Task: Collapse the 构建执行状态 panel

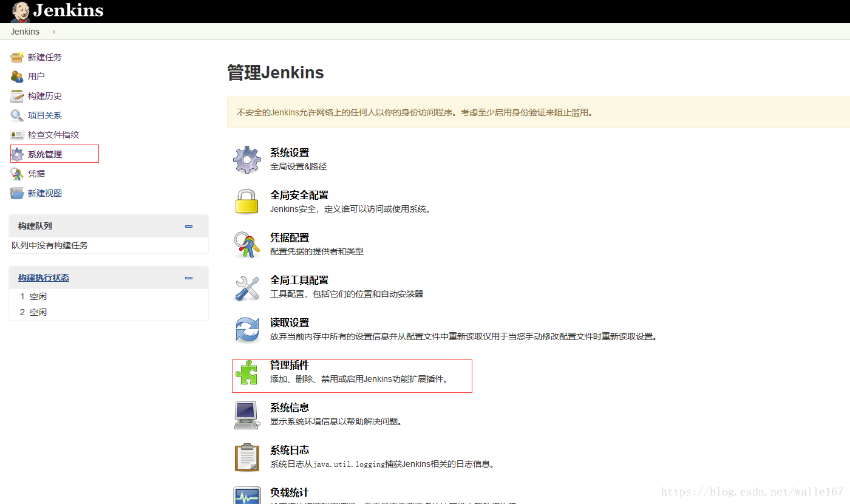Action: (189, 278)
